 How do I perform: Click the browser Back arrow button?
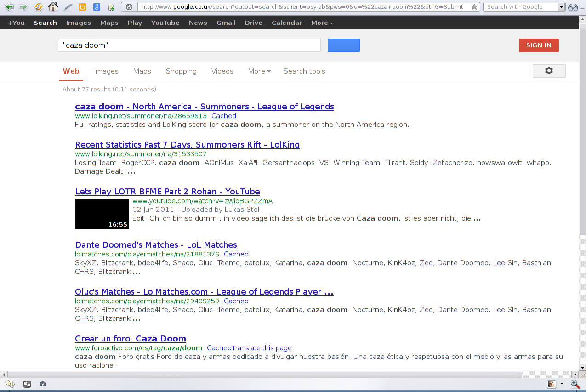[x=9, y=7]
